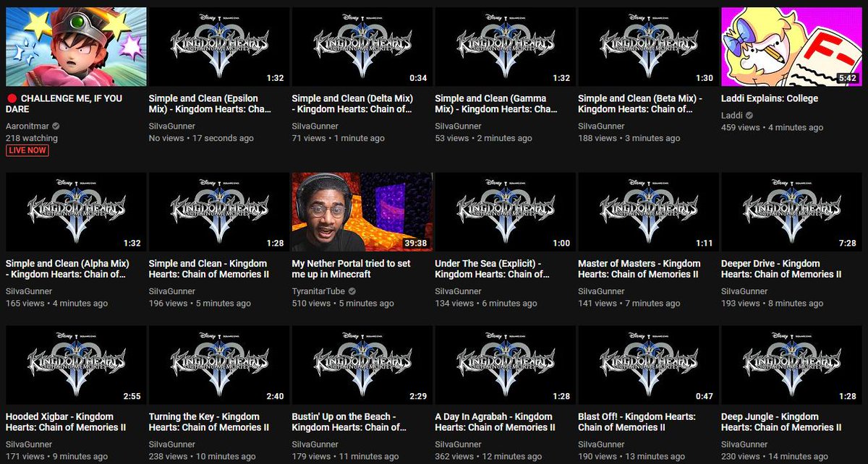Click the 5:42 duration badge on Laddi video
The width and height of the screenshot is (868, 464).
[848, 78]
